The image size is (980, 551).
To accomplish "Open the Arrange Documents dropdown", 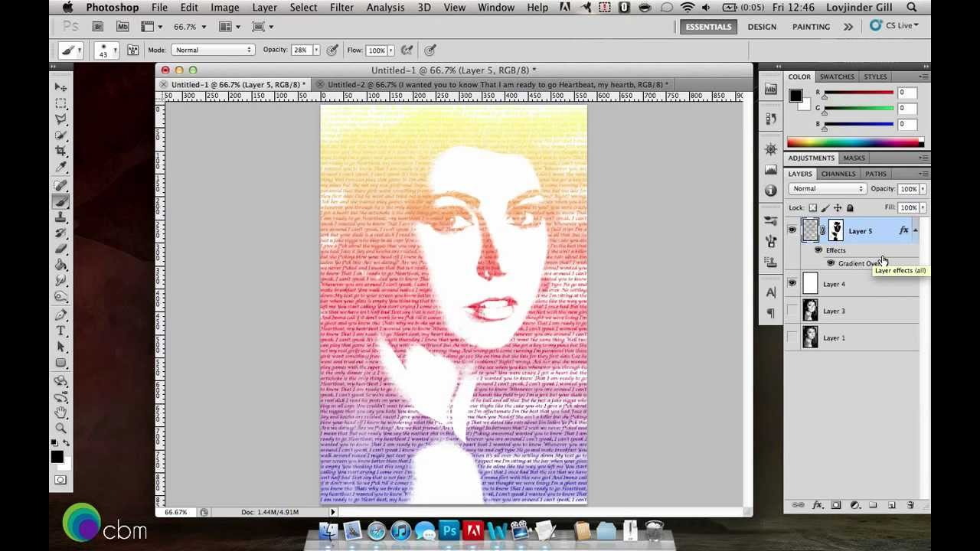I will pyautogui.click(x=230, y=27).
